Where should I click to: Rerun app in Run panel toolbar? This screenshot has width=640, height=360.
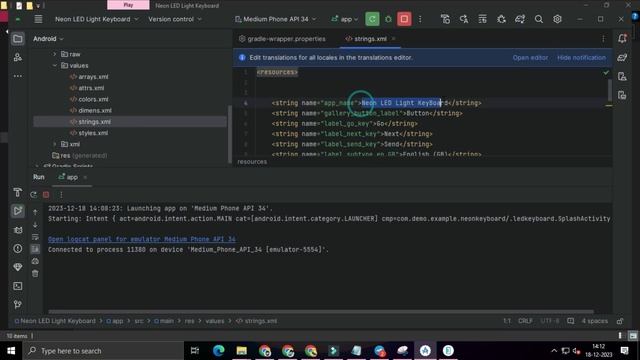click(x=33, y=195)
